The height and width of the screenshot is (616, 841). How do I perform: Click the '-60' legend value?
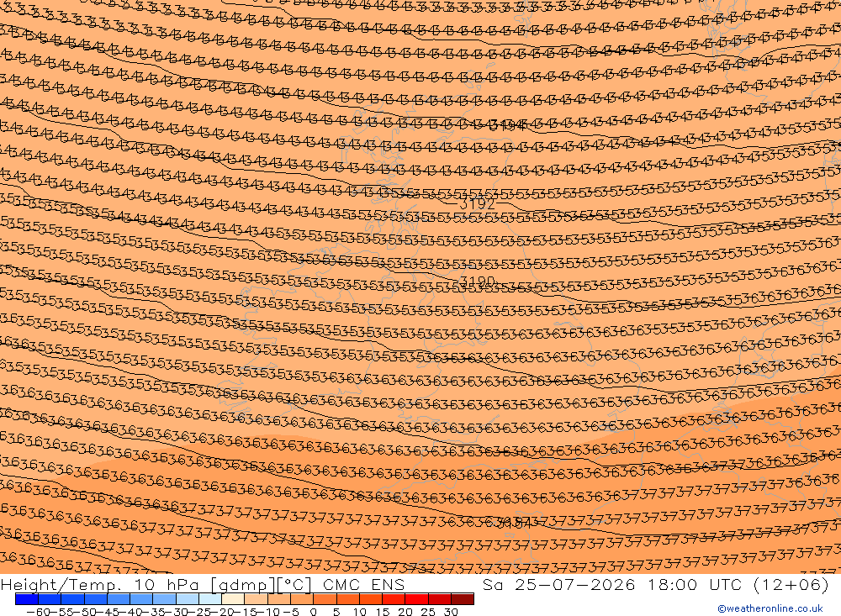[38, 612]
